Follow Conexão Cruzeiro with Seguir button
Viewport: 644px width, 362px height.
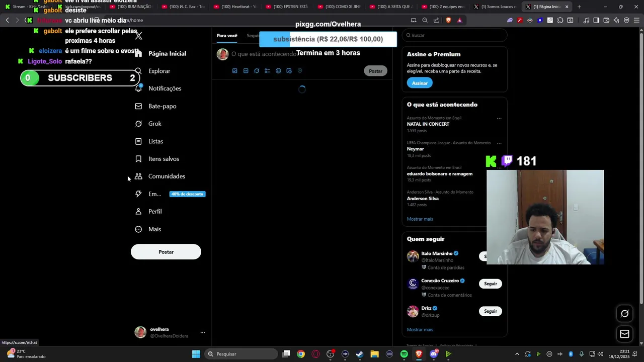coord(491,284)
